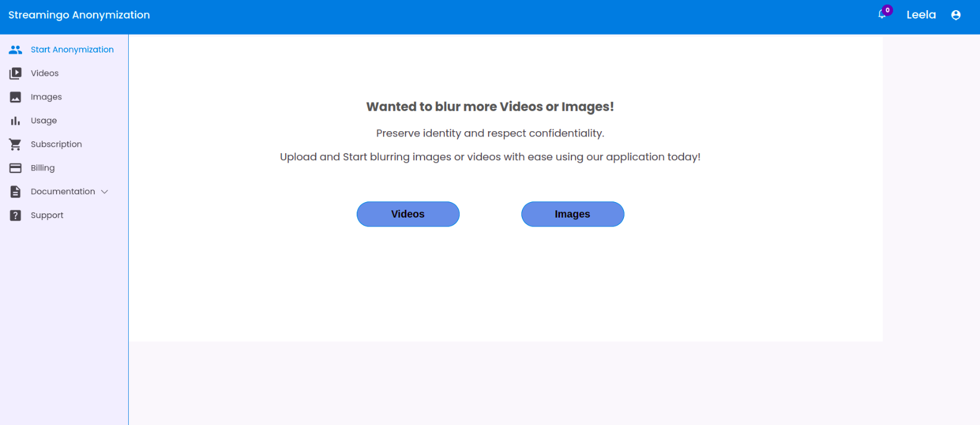Open the user account avatar icon
Viewport: 980px width, 425px height.
point(956,15)
